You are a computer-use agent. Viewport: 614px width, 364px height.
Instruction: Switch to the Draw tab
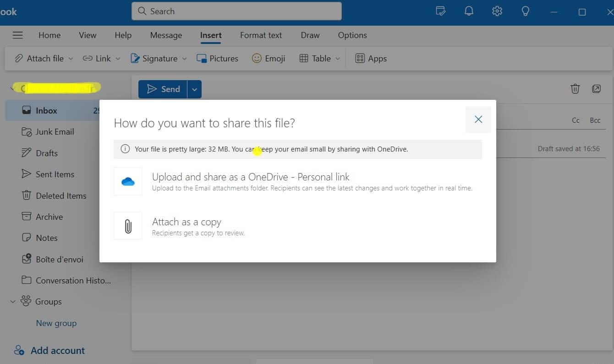[x=310, y=35]
